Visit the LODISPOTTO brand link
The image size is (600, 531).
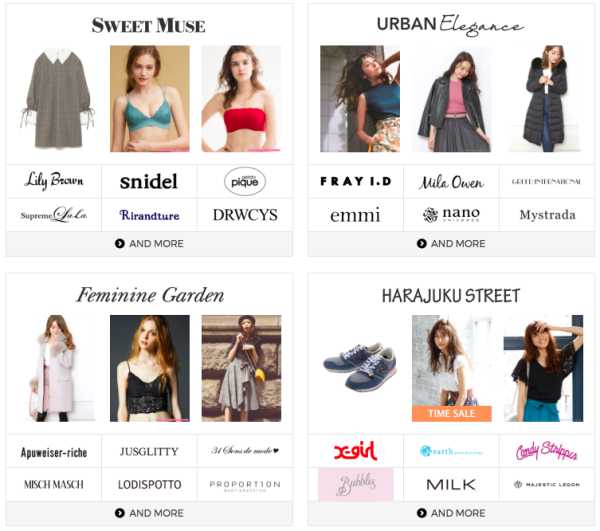pos(149,485)
